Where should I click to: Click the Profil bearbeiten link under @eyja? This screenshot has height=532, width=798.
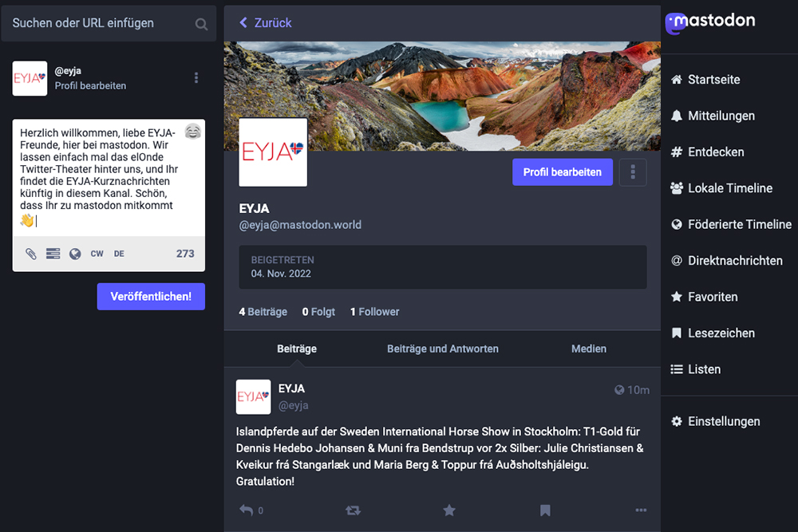pos(90,86)
